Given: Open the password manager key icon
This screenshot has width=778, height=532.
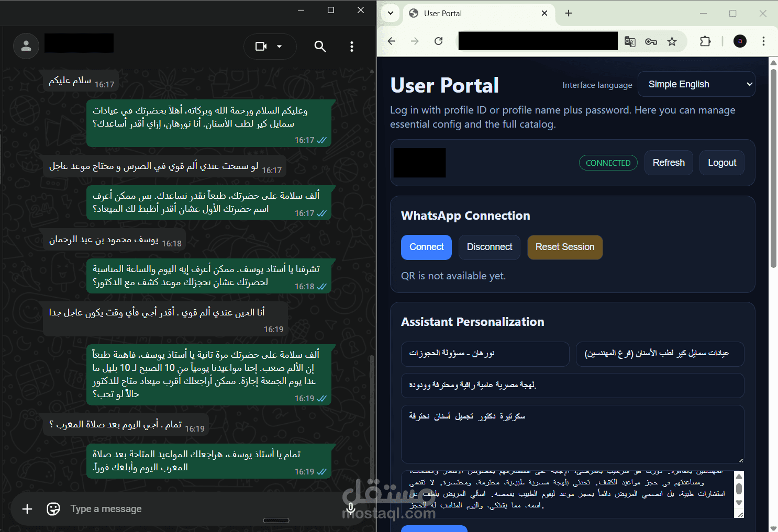Looking at the screenshot, I should click(x=651, y=41).
